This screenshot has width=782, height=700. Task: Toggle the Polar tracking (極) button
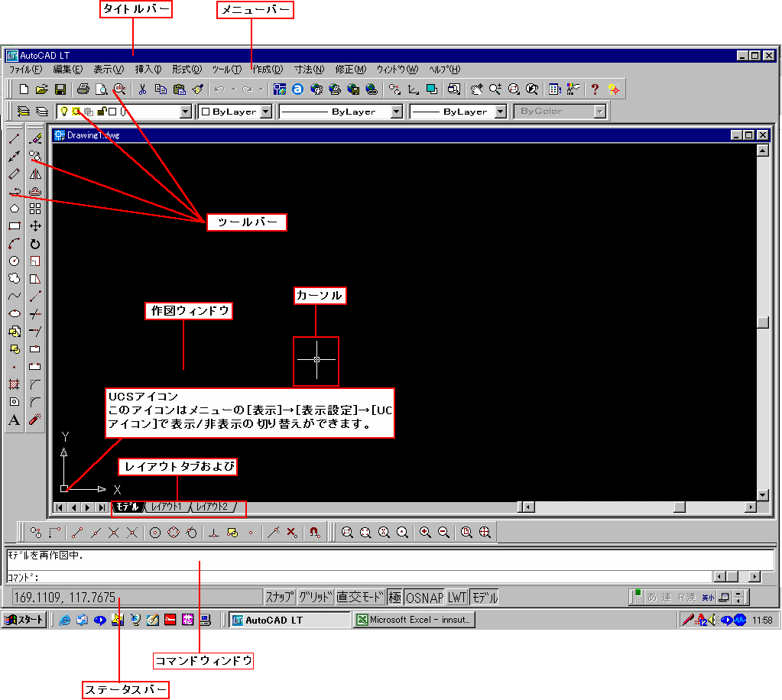(x=394, y=597)
